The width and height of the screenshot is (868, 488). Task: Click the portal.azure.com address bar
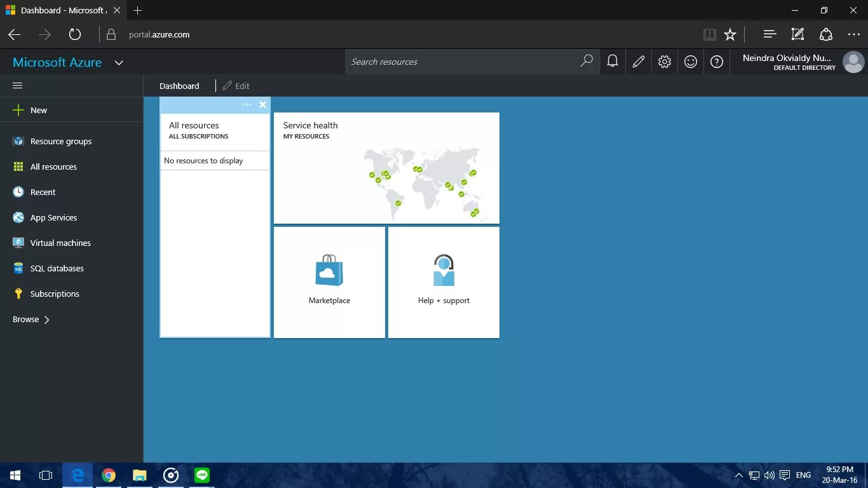159,34
